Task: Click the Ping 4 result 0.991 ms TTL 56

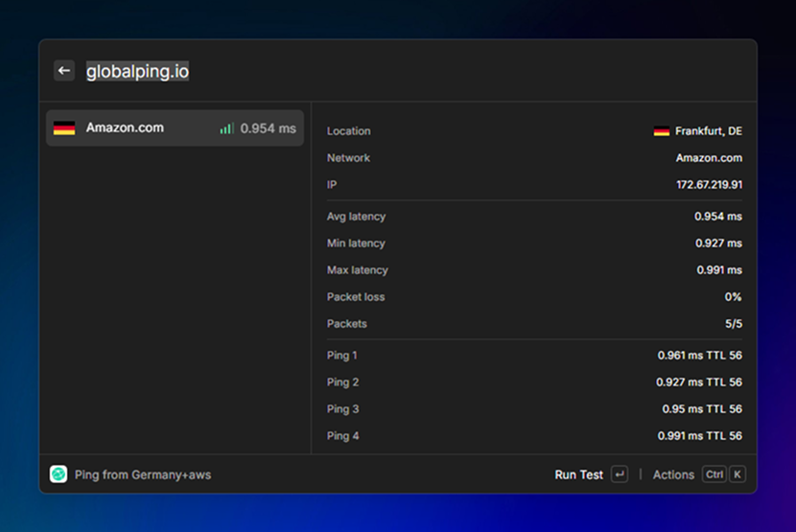Action: (x=699, y=436)
